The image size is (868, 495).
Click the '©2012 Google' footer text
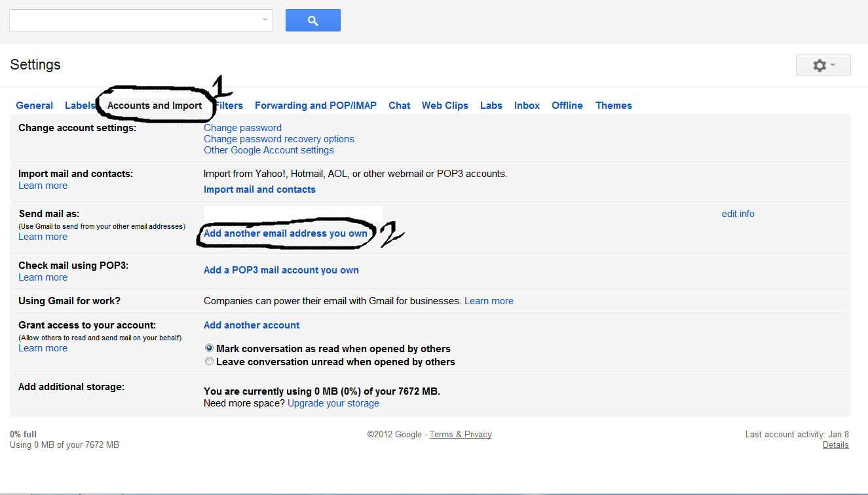[394, 434]
